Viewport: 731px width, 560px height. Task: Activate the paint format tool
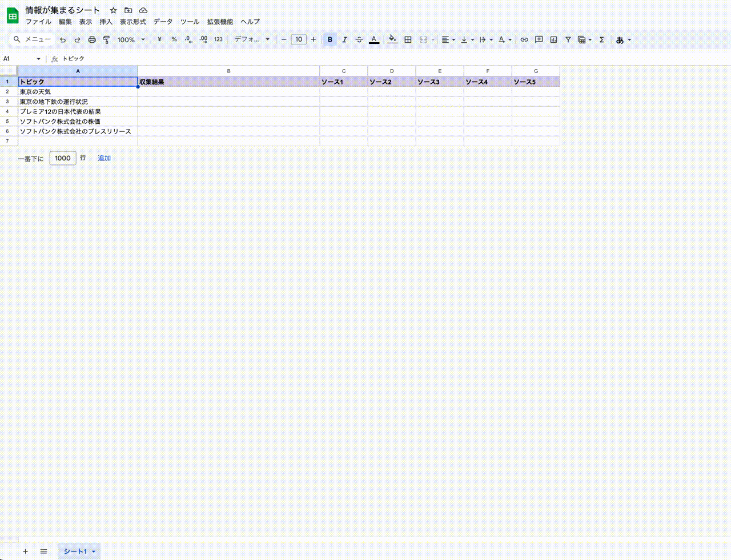(x=106, y=40)
